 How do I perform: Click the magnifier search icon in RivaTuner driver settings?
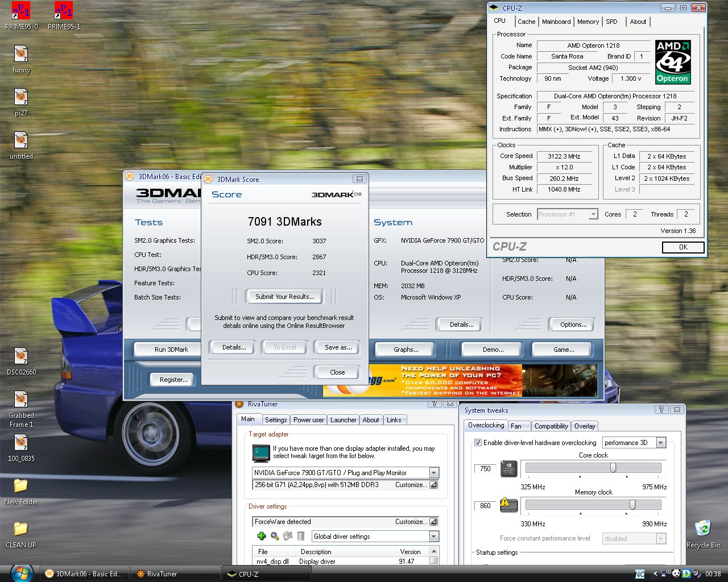pyautogui.click(x=275, y=536)
